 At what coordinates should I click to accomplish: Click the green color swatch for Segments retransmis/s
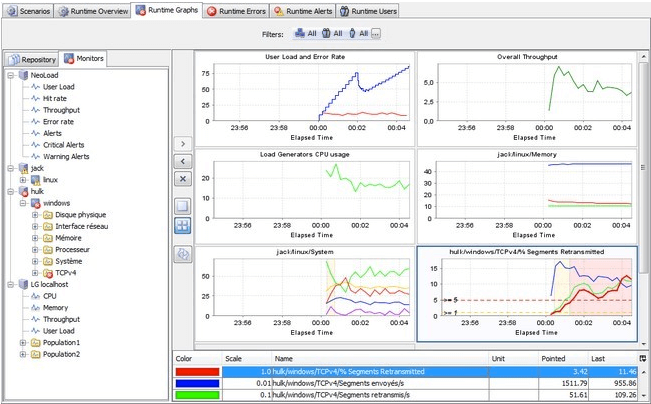(196, 395)
